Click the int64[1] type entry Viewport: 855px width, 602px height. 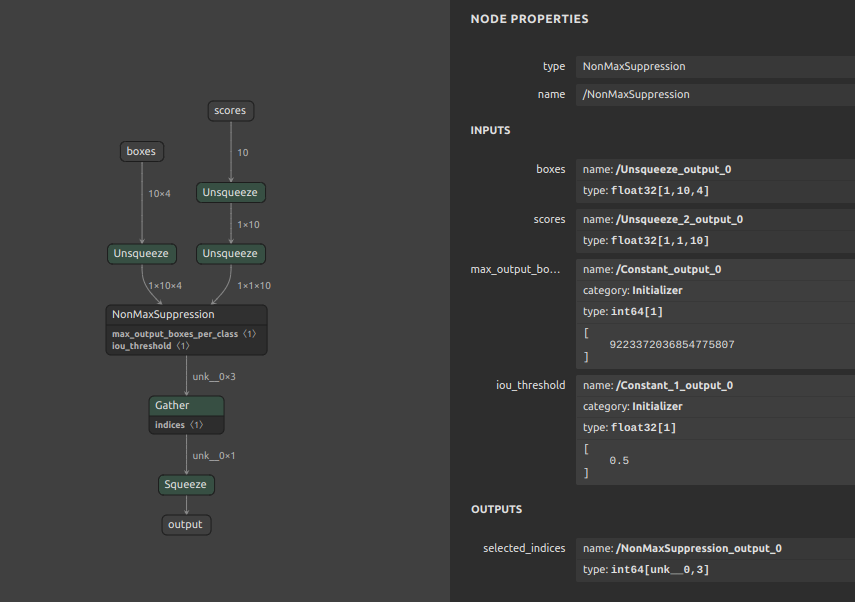pos(715,312)
